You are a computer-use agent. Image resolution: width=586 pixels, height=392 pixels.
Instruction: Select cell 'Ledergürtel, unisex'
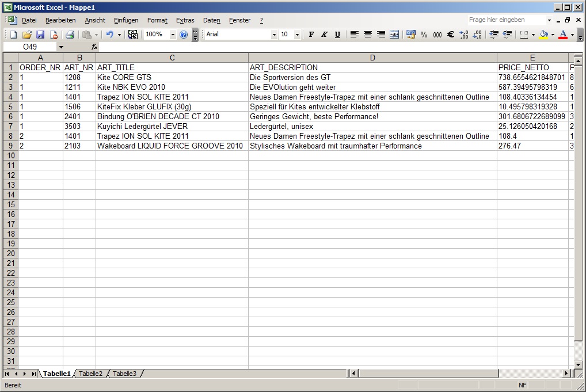(x=372, y=126)
